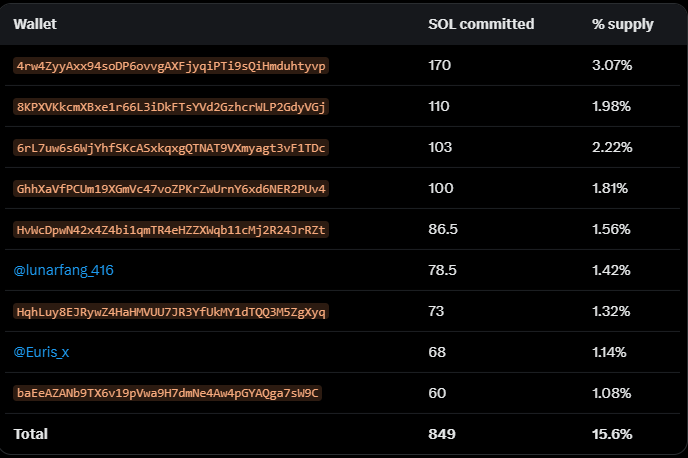Viewport: 688px width, 458px height.
Task: Select wallet address starting with 6rL7uw6s6WjY
Action: tap(171, 148)
